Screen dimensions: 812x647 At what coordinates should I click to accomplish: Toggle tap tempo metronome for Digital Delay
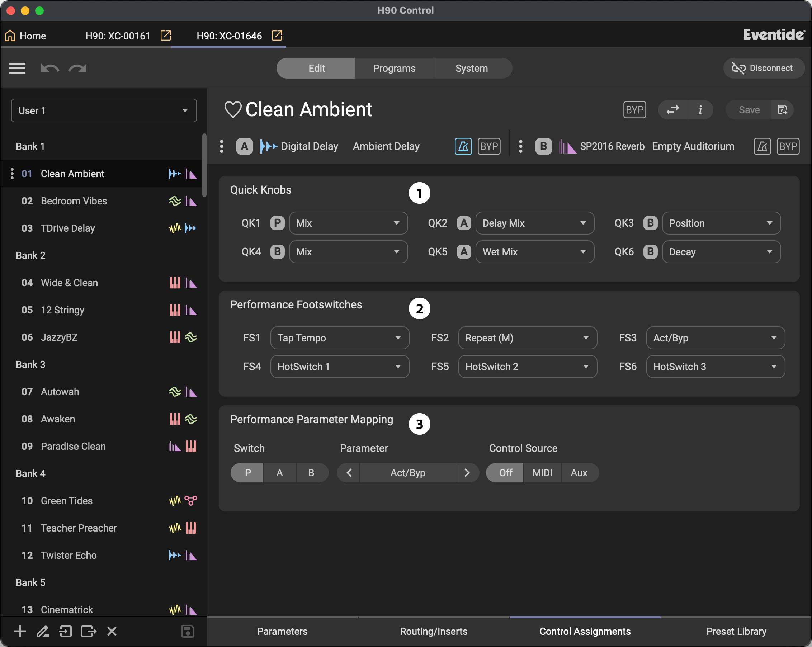[463, 146]
